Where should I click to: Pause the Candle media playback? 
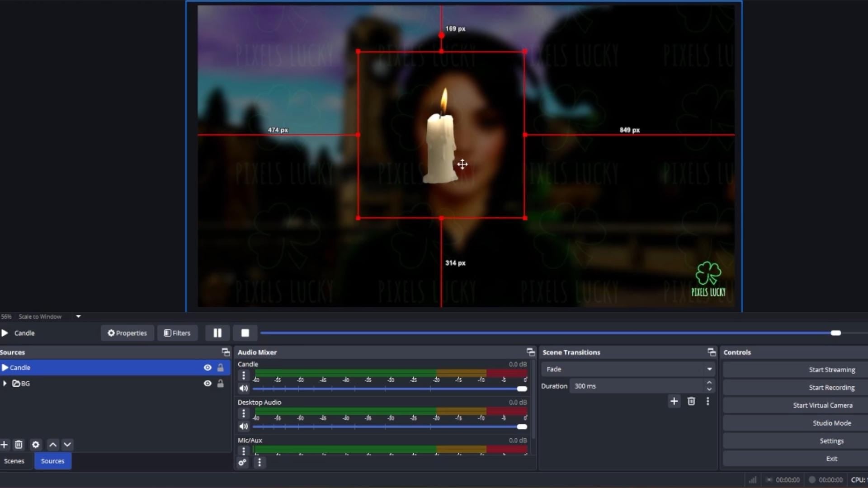[217, 333]
